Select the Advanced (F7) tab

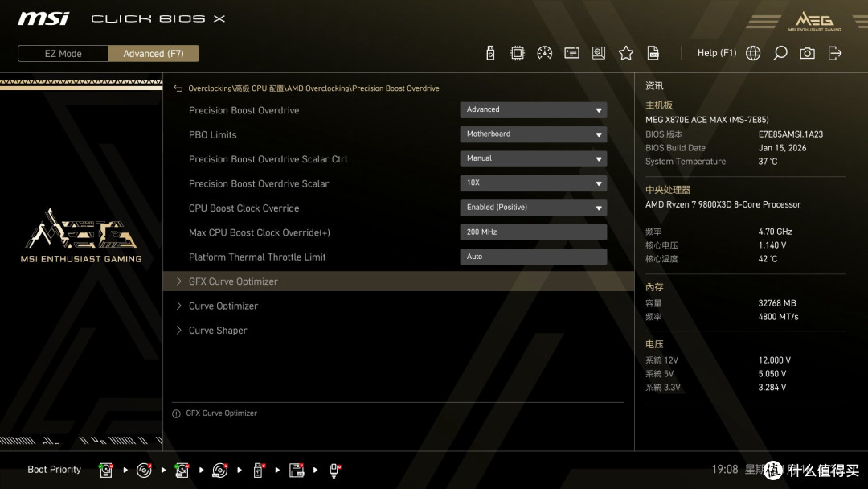[154, 54]
